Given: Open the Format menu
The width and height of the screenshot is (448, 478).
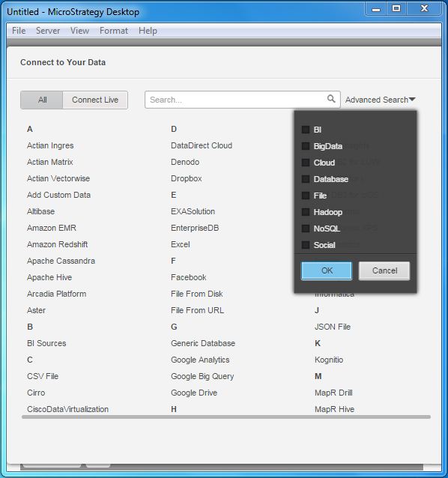Looking at the screenshot, I should coord(114,31).
